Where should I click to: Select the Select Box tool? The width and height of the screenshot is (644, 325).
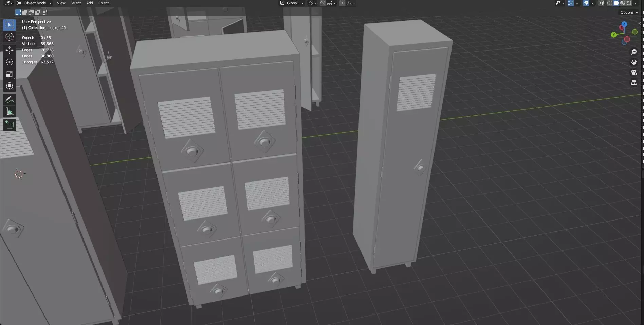pos(10,25)
